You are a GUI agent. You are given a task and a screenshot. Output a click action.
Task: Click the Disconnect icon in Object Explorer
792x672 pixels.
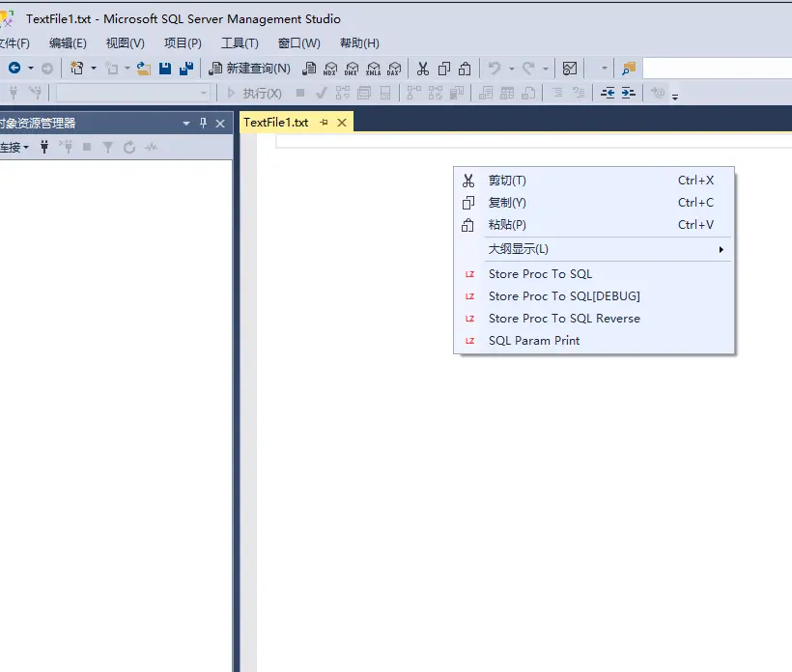tap(66, 147)
